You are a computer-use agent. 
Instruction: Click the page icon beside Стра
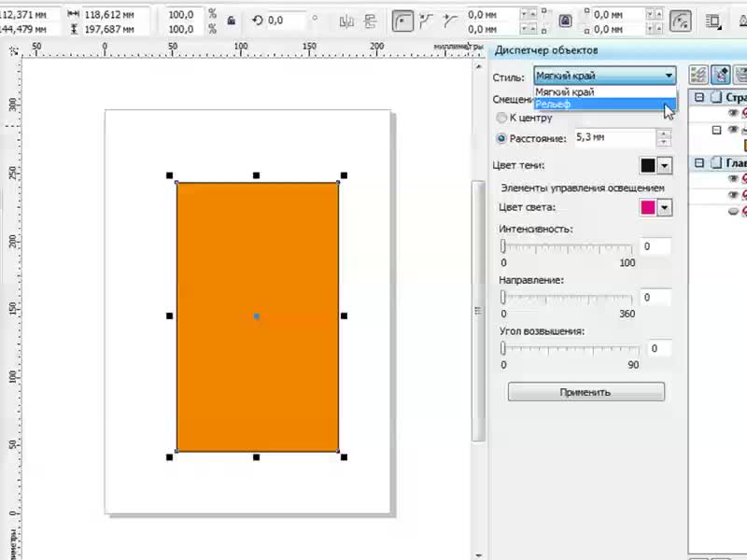click(716, 97)
